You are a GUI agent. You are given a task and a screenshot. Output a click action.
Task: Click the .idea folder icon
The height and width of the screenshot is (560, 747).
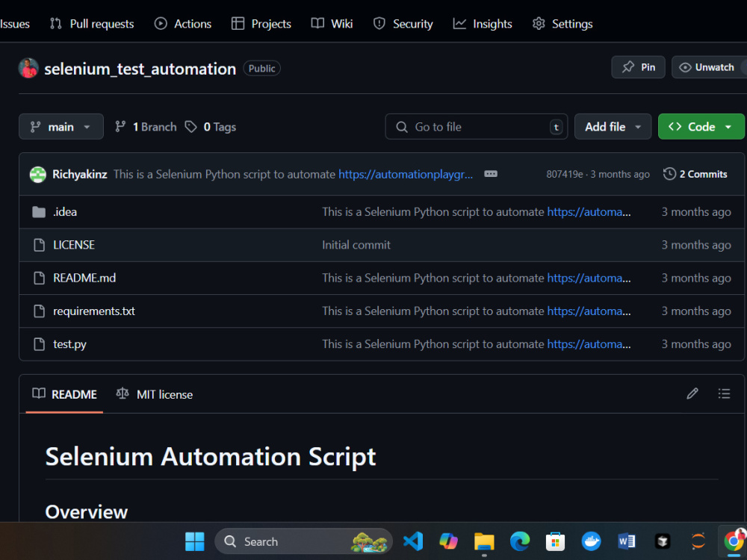click(39, 212)
